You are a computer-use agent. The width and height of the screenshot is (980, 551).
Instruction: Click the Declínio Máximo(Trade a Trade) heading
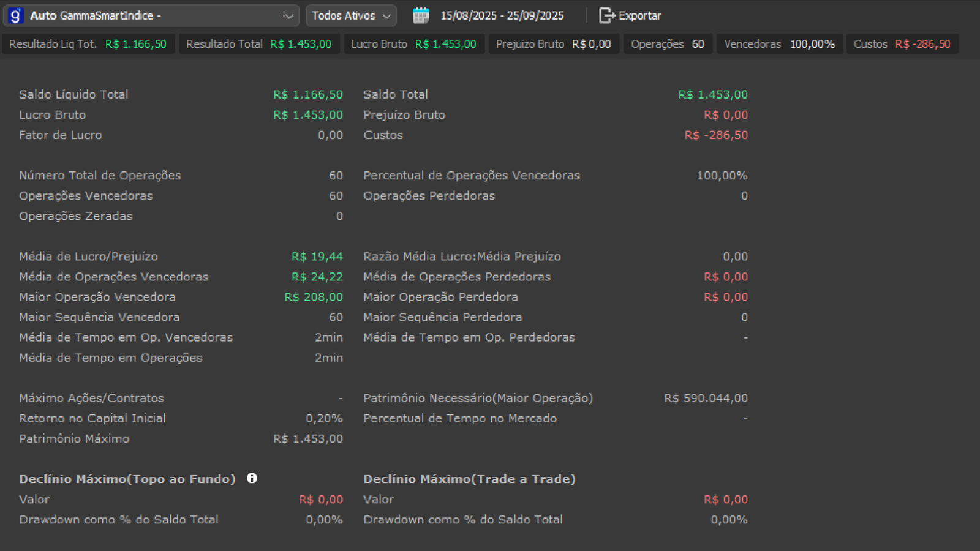point(469,479)
